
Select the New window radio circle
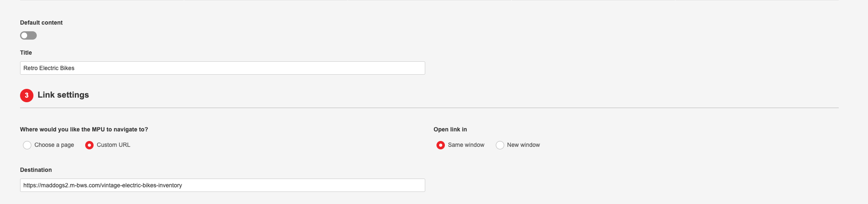coord(500,145)
